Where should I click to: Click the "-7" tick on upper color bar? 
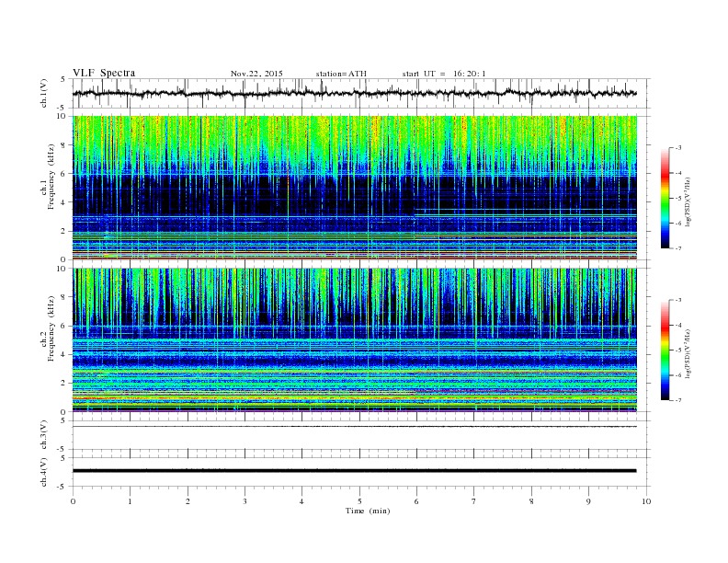[x=677, y=248]
